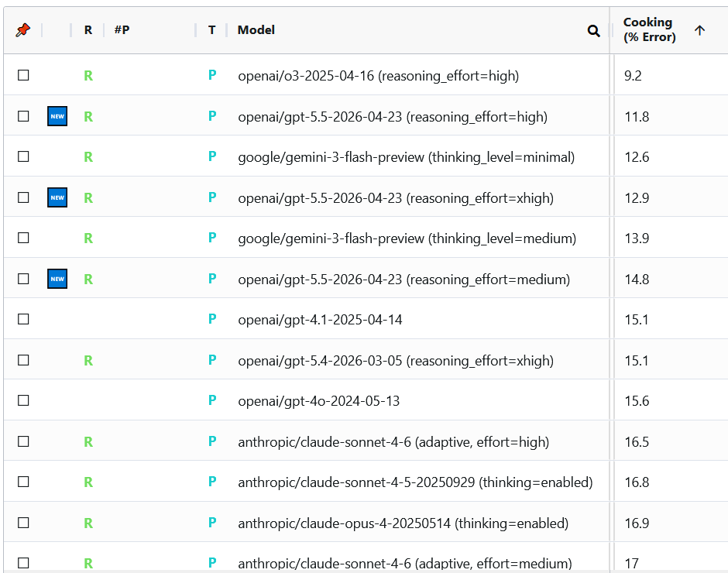728x573 pixels.
Task: Tick checkbox for claude-sonnet-4-6 effort=high row
Action: click(23, 441)
